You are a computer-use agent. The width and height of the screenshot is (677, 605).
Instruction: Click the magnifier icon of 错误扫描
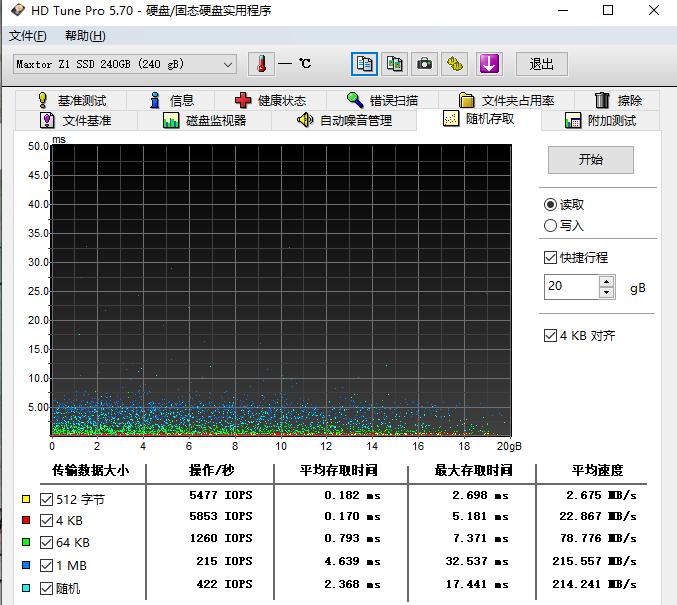point(355,100)
